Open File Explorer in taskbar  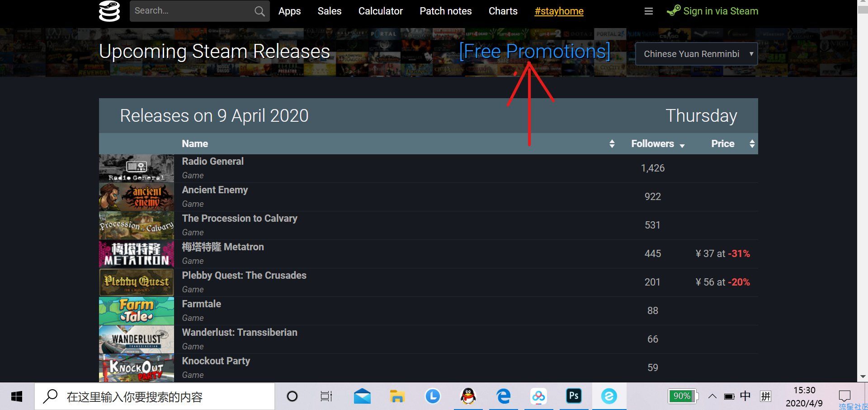coord(397,397)
